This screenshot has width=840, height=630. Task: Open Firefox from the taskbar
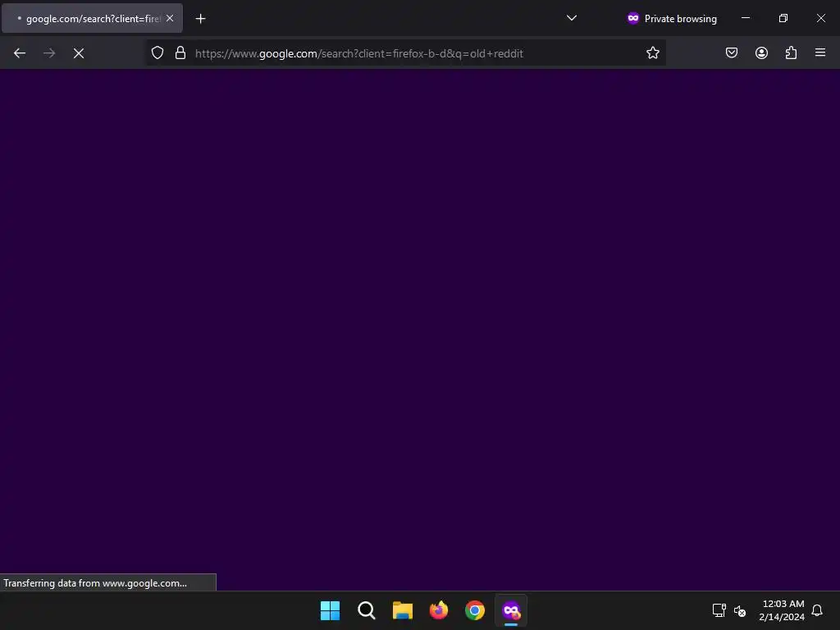[x=439, y=610]
